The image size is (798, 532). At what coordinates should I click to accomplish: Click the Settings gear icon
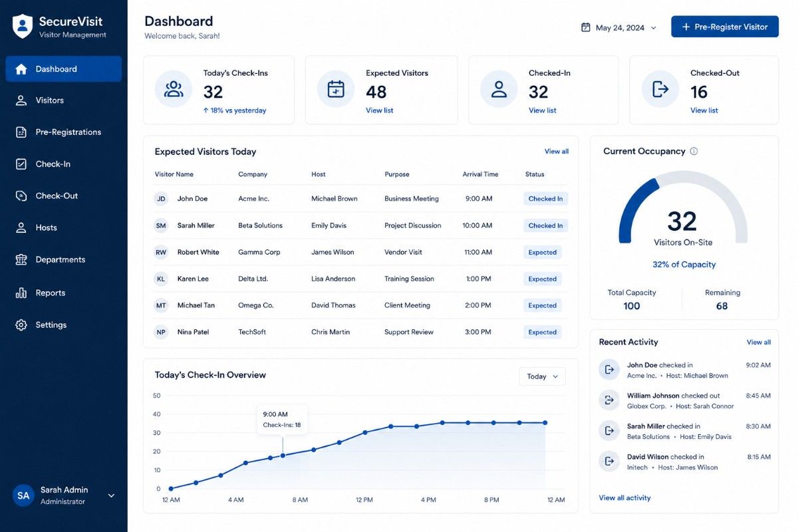pos(21,325)
